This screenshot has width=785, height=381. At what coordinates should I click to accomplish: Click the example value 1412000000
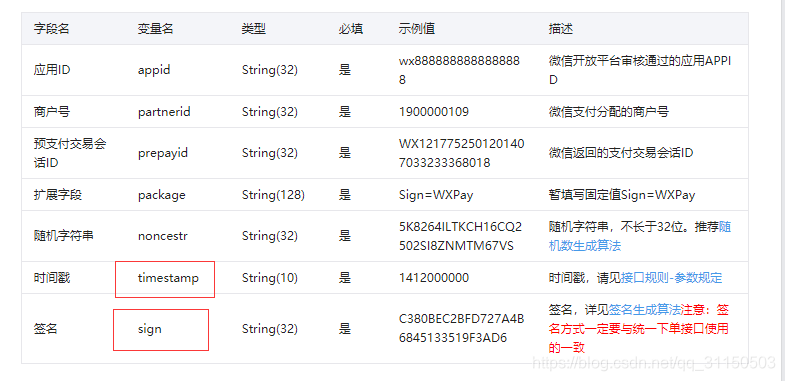click(x=434, y=278)
